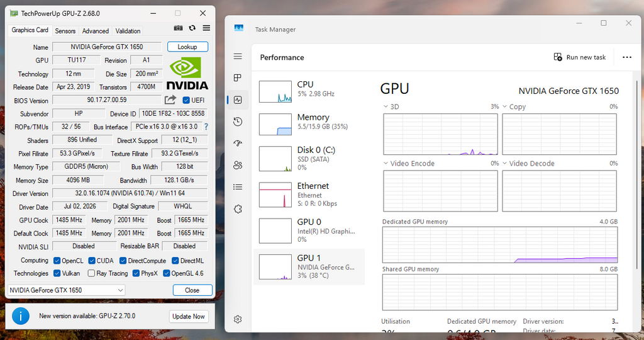The width and height of the screenshot is (644, 340).
Task: Select GPU 0 Intel HD Graphics item
Action: coord(309,230)
